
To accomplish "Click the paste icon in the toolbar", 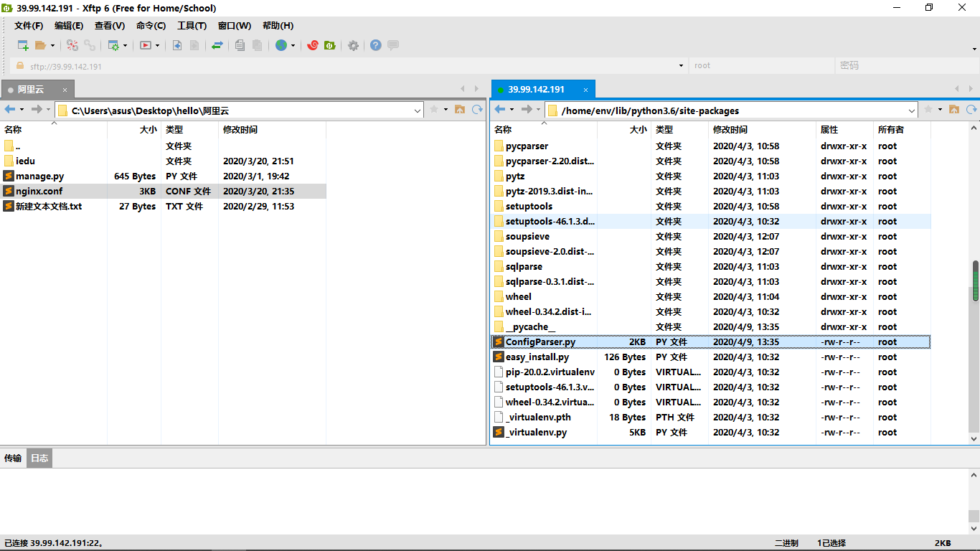I will tap(256, 44).
